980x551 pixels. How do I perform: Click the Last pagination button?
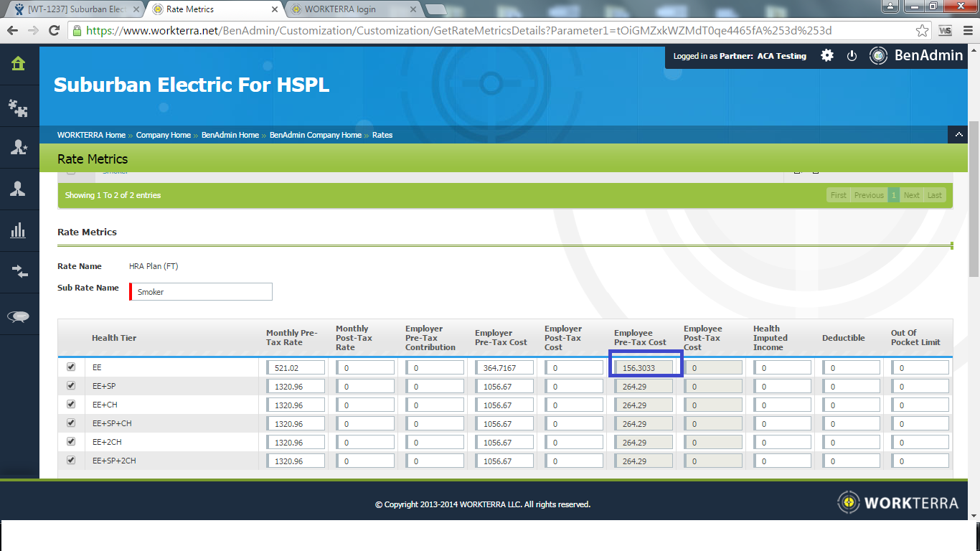[x=934, y=195]
